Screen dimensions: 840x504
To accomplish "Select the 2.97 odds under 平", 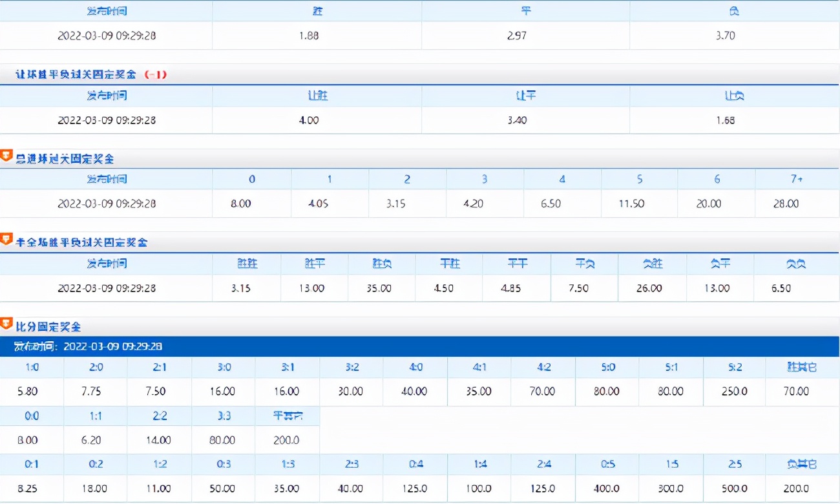I will [x=517, y=36].
